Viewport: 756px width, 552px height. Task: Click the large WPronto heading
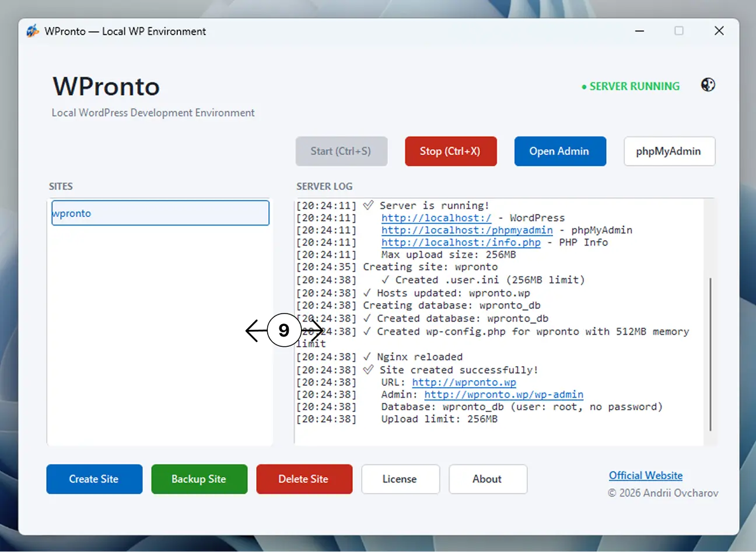(106, 87)
